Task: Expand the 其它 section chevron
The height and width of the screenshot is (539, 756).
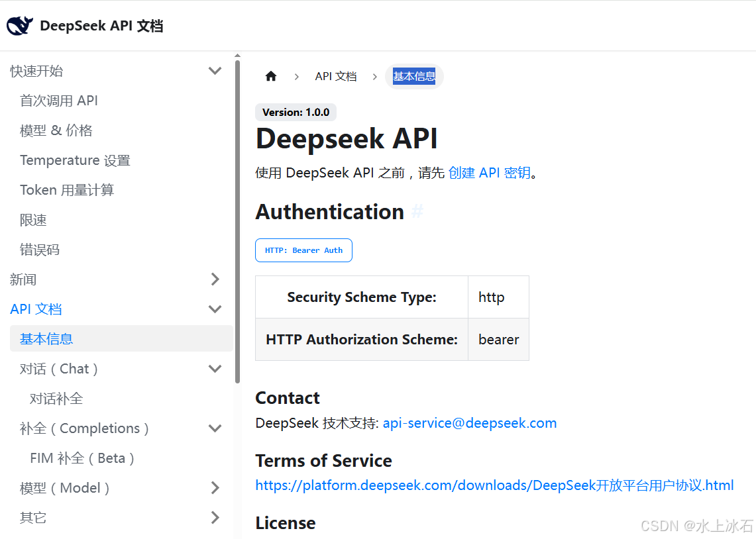Action: tap(215, 518)
